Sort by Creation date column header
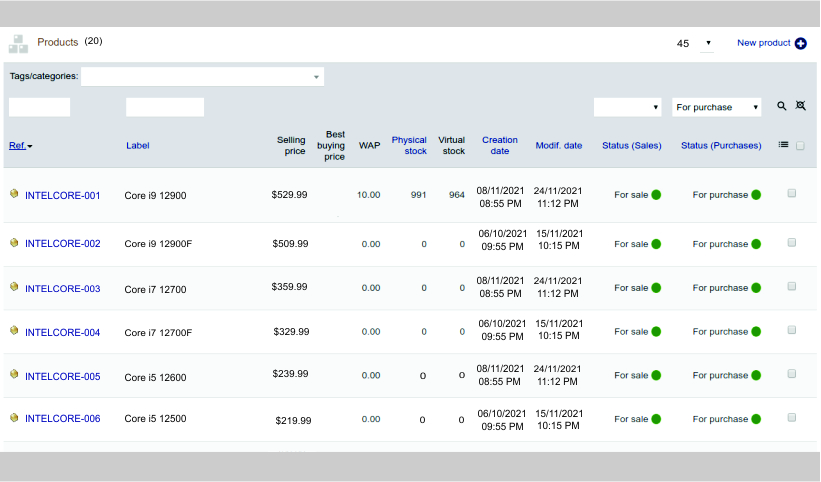The image size is (821, 482). tap(500, 146)
